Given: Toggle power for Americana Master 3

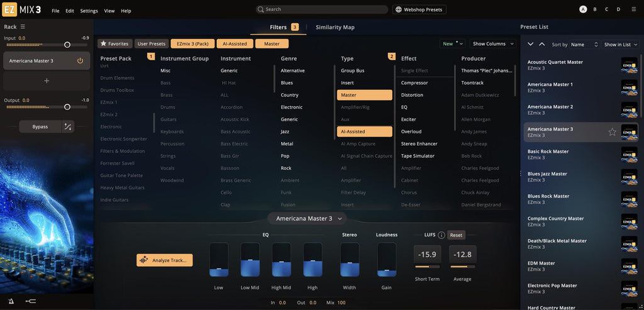Looking at the screenshot, I should [x=80, y=61].
